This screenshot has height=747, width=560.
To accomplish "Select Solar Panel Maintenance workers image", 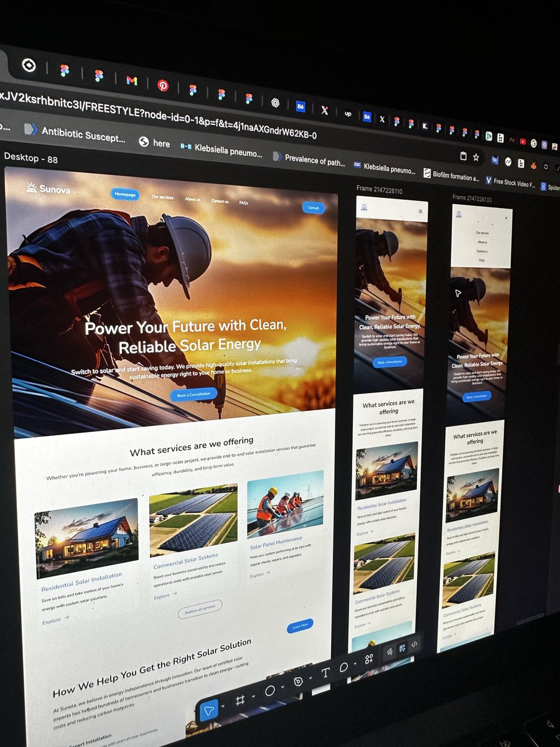I will pos(285,504).
